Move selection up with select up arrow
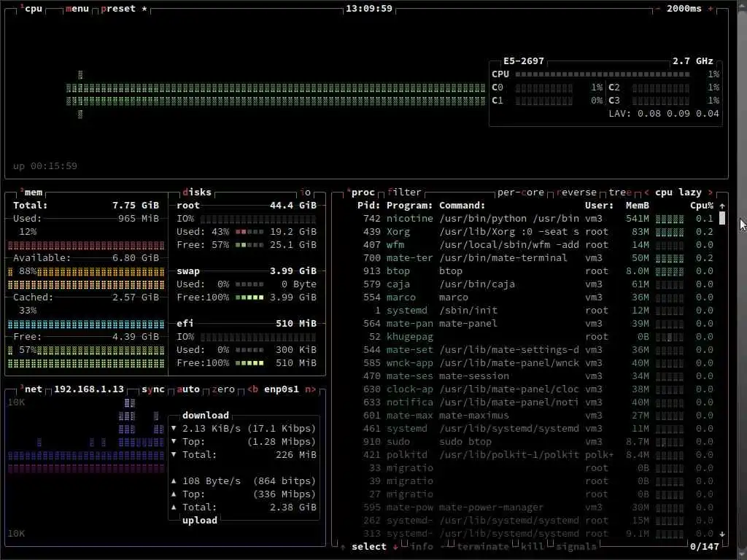Screen dimensions: 747x560 pyautogui.click(x=343, y=547)
